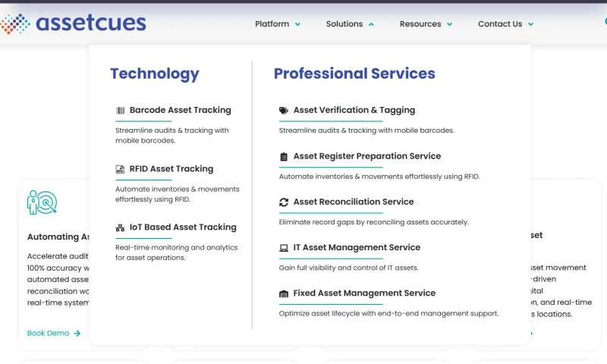Open IoT Based Asset Tracking link

[183, 227]
